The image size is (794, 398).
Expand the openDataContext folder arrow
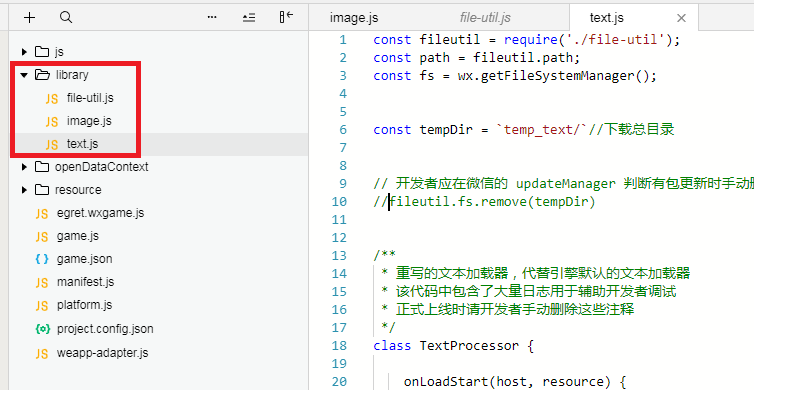[x=24, y=167]
